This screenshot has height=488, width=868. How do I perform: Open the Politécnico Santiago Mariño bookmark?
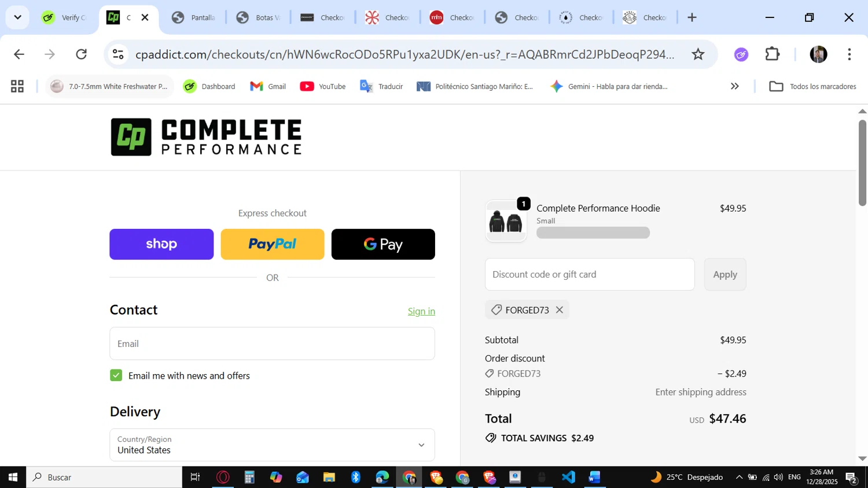click(475, 87)
